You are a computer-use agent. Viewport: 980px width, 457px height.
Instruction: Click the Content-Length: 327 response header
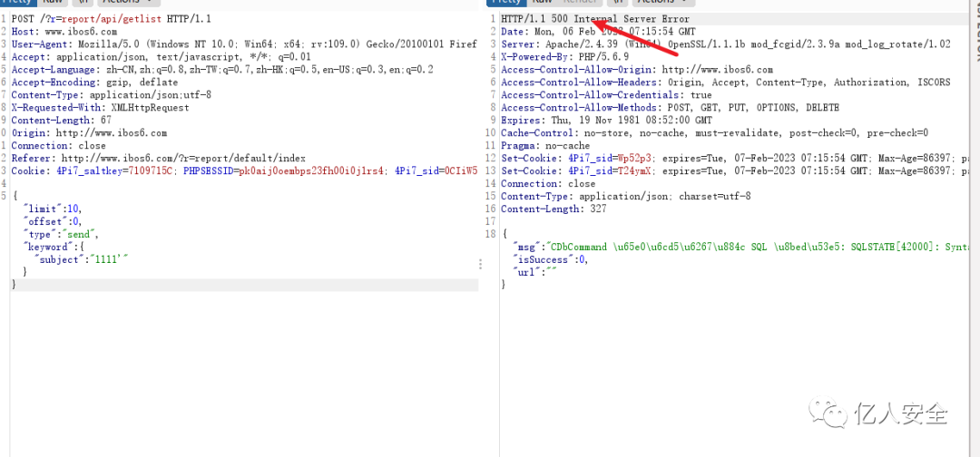click(x=554, y=209)
